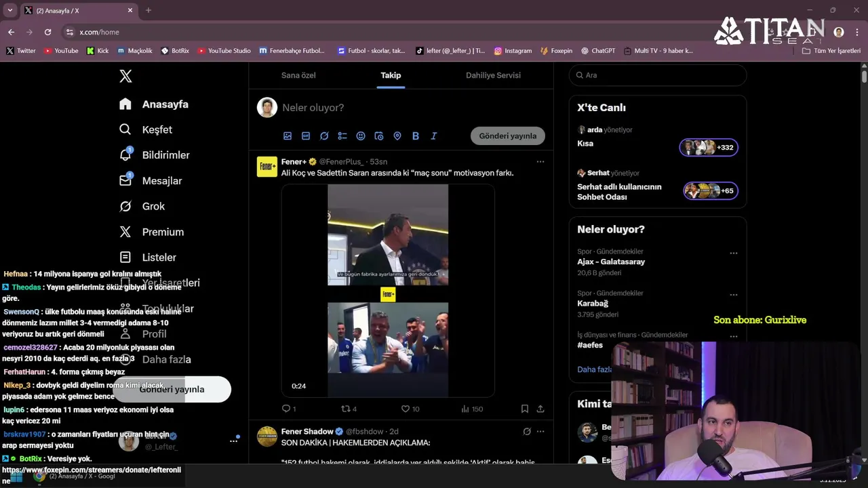Play the Fener+ post video
This screenshot has width=868, height=488.
388,291
